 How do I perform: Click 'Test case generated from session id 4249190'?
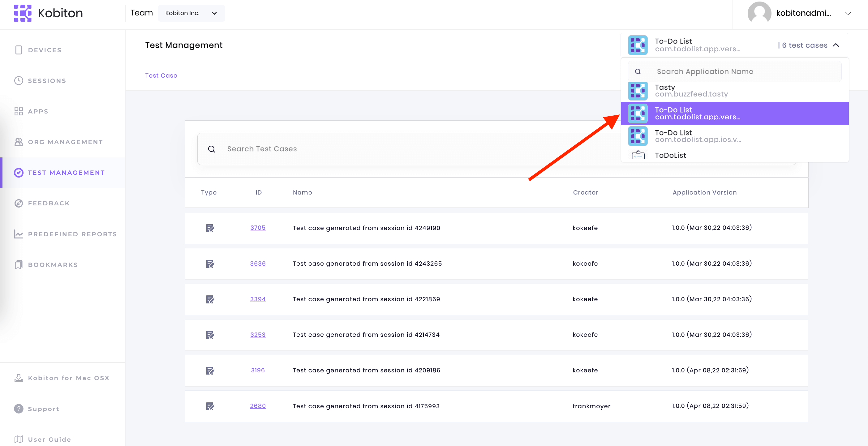(366, 228)
